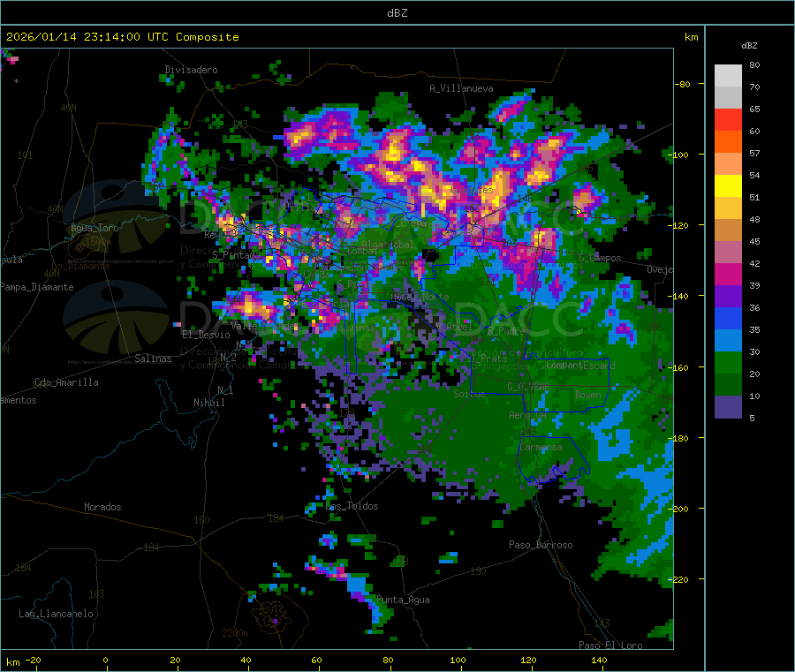Select the dark green 10-20 dBZ legend band
The image size is (795, 672).
(x=728, y=385)
